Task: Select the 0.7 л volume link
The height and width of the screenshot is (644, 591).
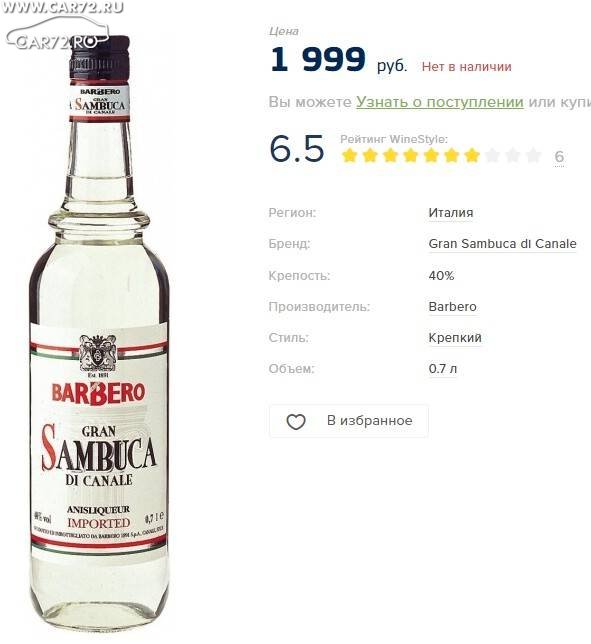Action: click(x=442, y=369)
